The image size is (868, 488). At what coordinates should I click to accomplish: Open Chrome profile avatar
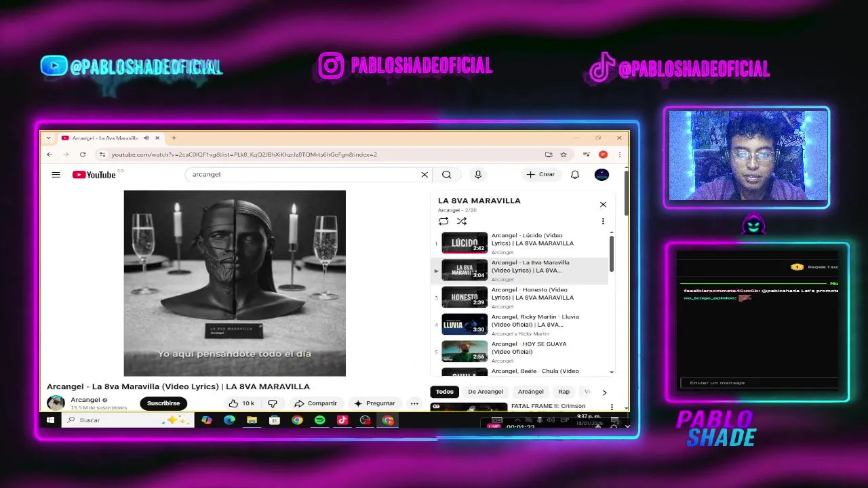click(x=603, y=155)
